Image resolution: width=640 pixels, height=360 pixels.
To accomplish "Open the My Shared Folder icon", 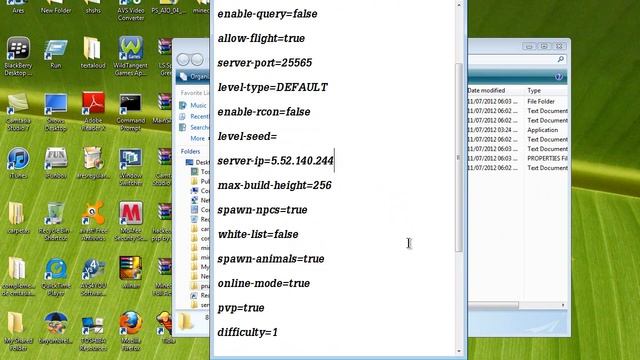I will (x=18, y=331).
